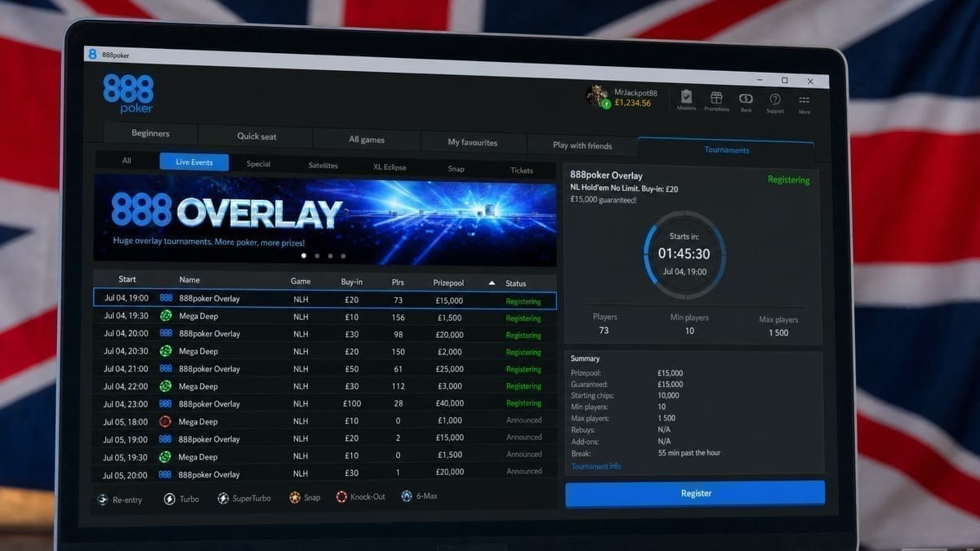980x551 pixels.
Task: Click Mega Deep icon on Jul 04, 19:30 row
Action: click(166, 316)
